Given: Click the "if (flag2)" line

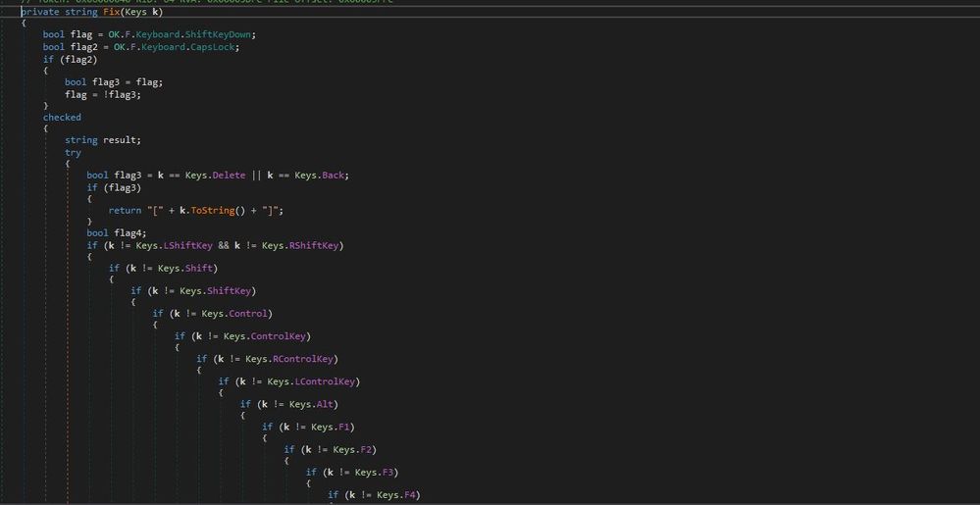Looking at the screenshot, I should pos(70,60).
